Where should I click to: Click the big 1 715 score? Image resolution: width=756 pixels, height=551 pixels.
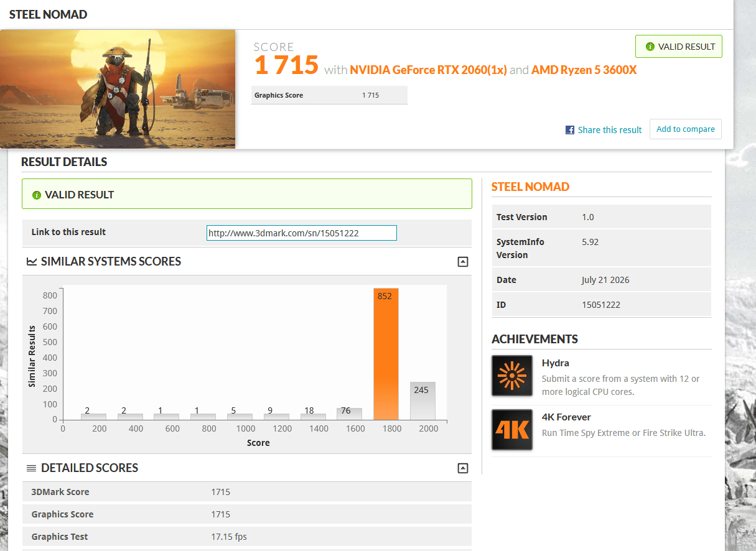(286, 65)
